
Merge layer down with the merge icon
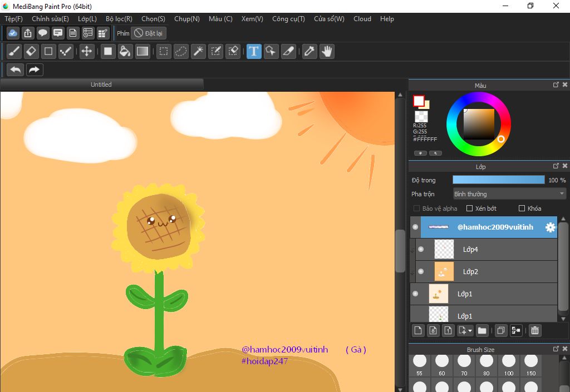tap(516, 330)
